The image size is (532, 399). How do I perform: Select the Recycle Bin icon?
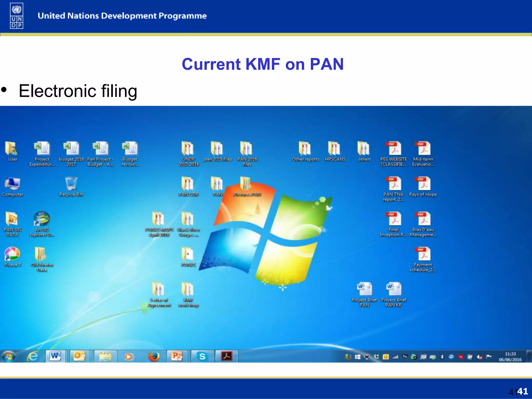(71, 184)
